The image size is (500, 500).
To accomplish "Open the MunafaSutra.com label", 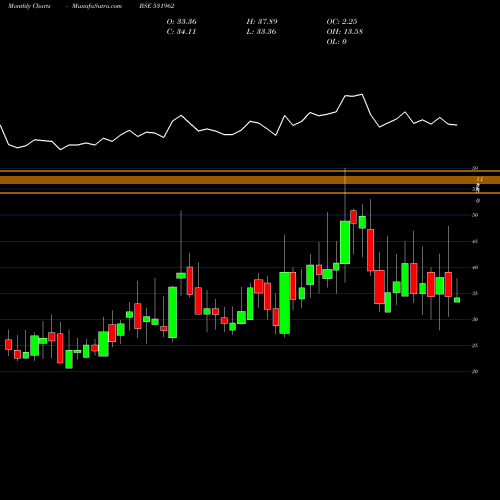I will pos(97,6).
